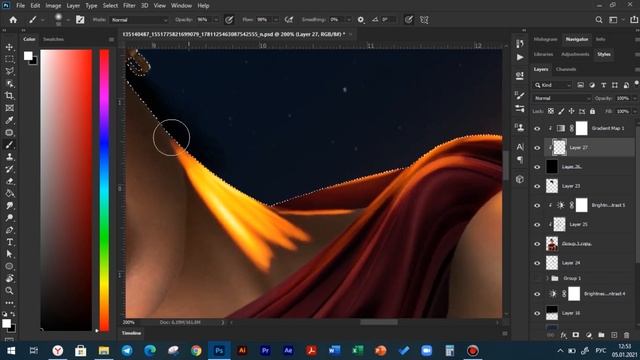The image size is (640, 360).
Task: Switch to the Channels tab
Action: click(566, 69)
